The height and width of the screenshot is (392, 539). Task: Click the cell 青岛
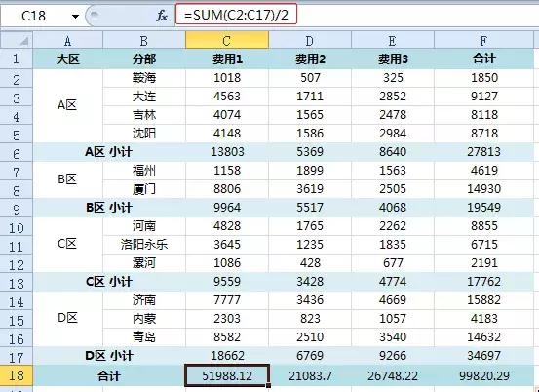[x=144, y=337]
